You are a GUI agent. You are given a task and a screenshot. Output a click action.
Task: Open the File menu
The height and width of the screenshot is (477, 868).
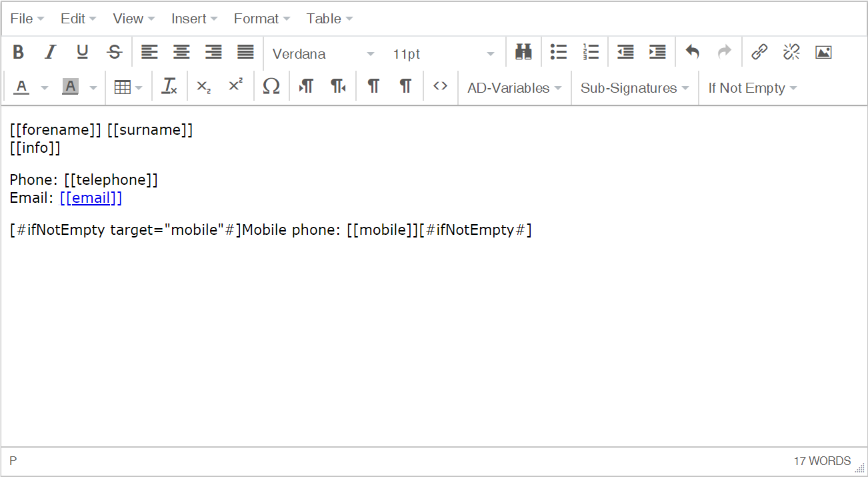click(27, 19)
